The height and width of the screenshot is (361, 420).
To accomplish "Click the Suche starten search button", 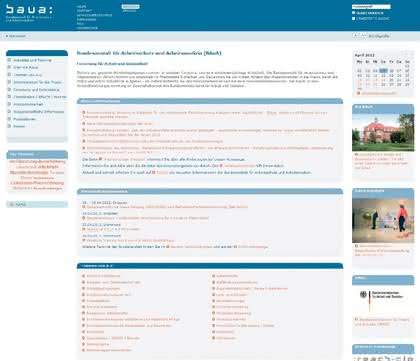I will [367, 13].
